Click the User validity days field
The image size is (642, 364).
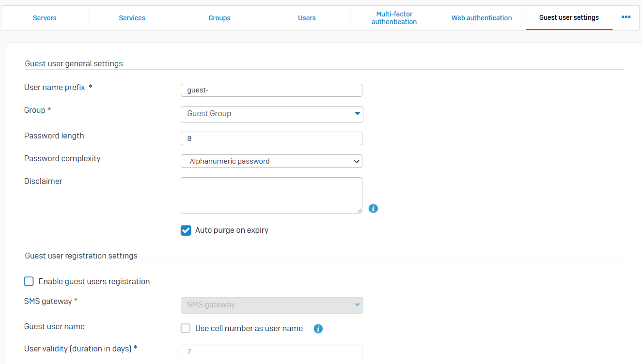(x=271, y=351)
